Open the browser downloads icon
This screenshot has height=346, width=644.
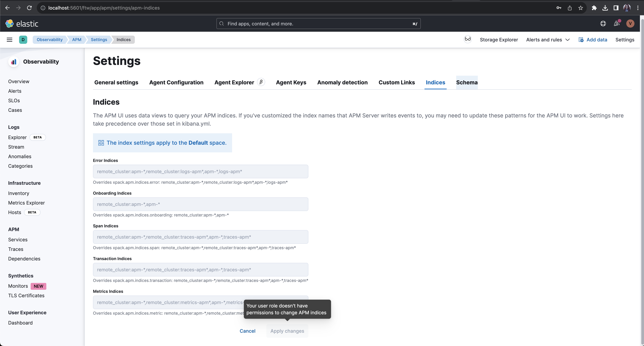605,8
